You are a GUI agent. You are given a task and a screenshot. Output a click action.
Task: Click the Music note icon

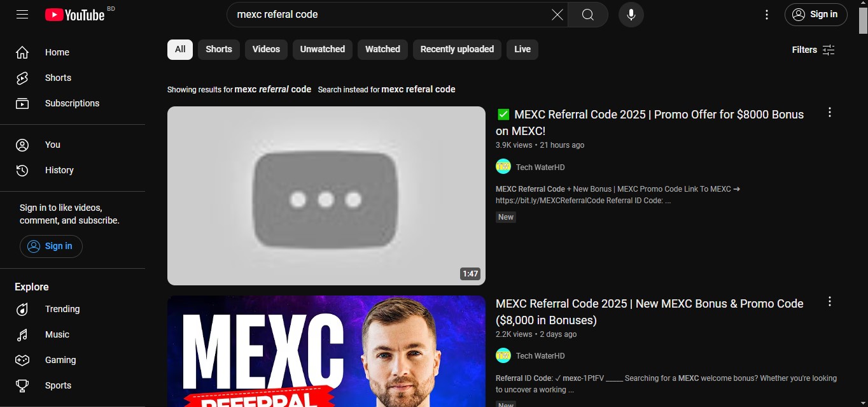coord(22,334)
